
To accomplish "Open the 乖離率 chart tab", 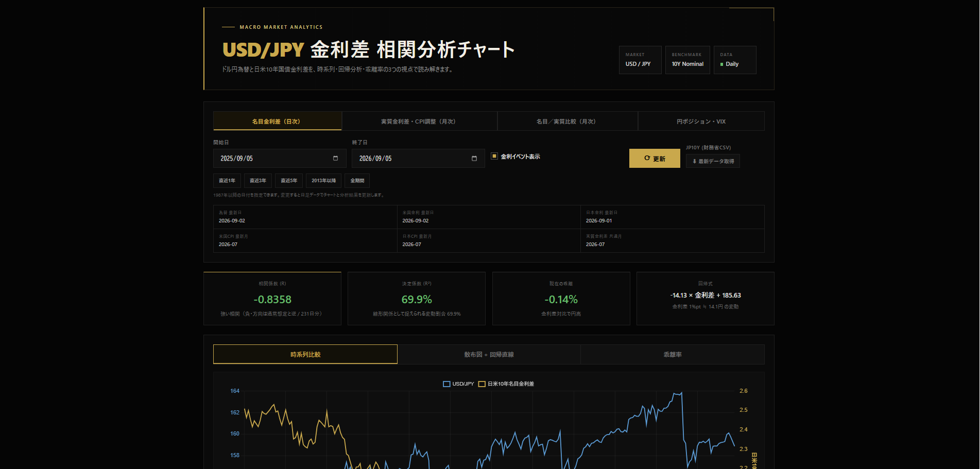I will tap(672, 354).
